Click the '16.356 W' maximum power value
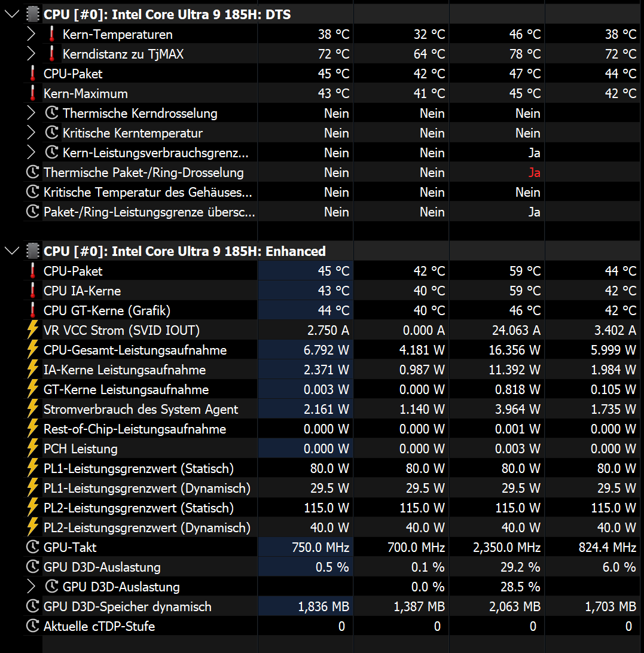 point(514,350)
